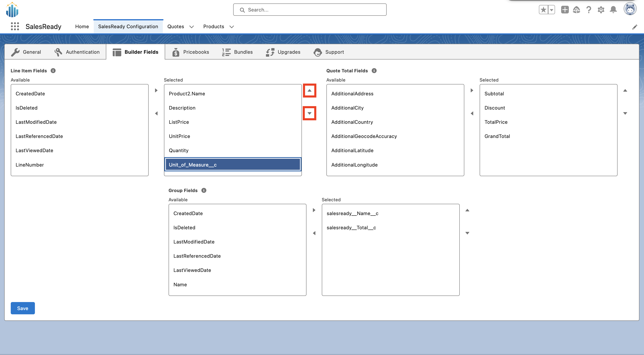Click in the global Search field
644x355 pixels.
pos(310,10)
